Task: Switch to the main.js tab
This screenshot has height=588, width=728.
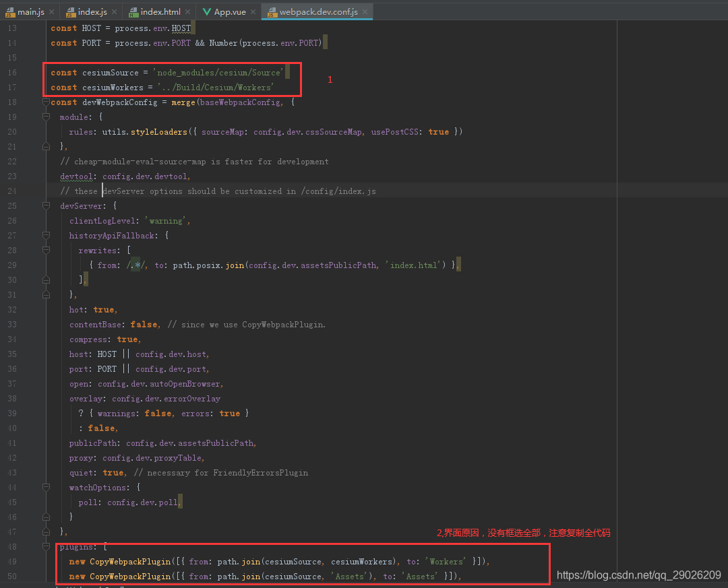Action: [27, 11]
